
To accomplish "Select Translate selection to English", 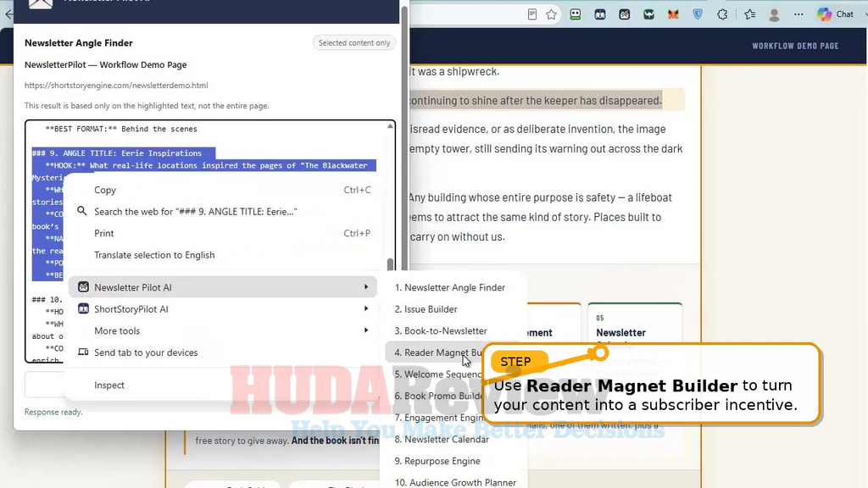I will [223, 254].
